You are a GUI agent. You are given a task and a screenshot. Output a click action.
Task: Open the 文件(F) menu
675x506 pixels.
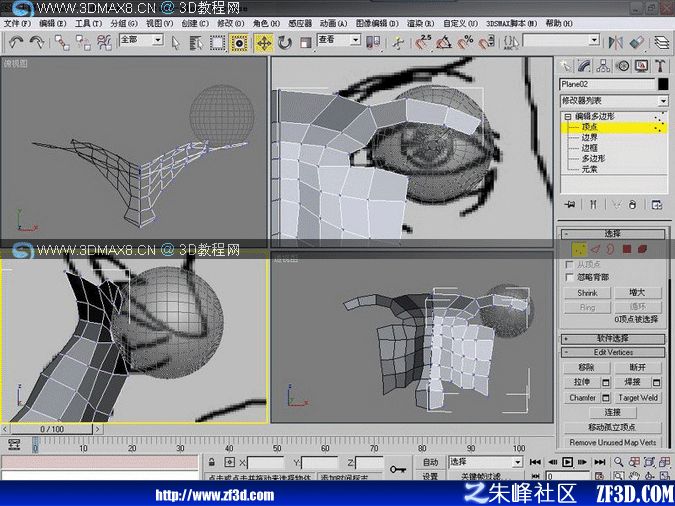17,23
